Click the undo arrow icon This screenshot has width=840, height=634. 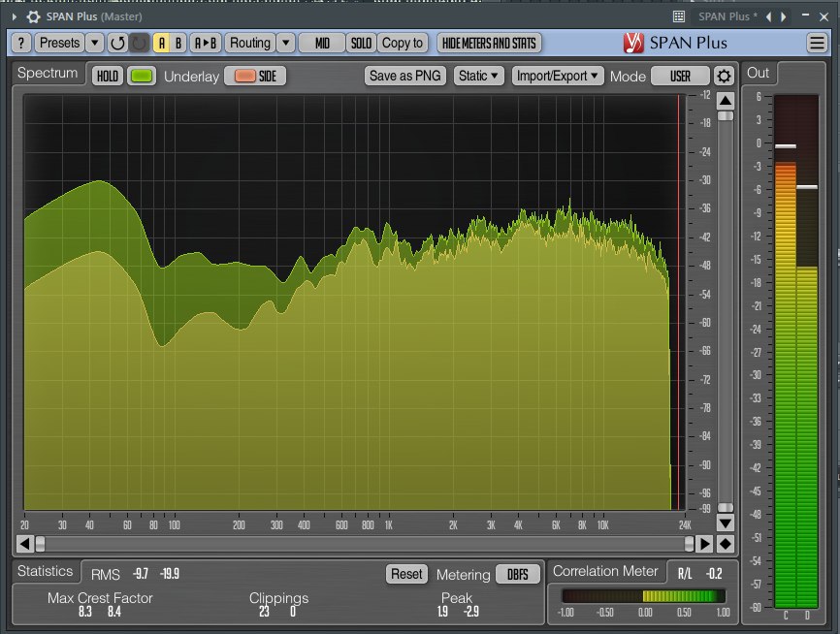117,43
